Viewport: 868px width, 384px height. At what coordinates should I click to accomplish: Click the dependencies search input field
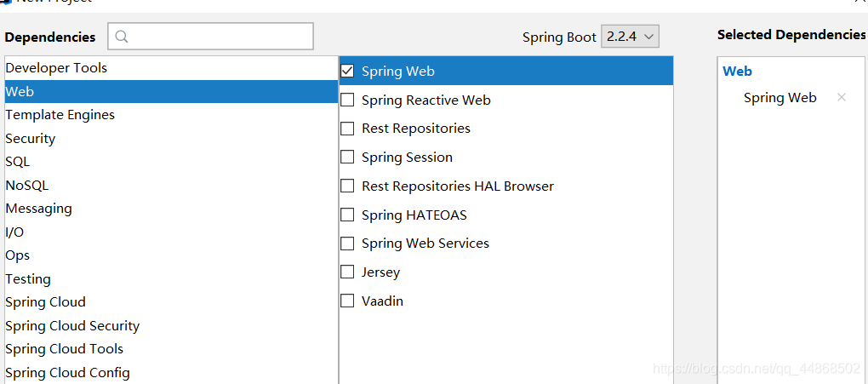pyautogui.click(x=221, y=37)
